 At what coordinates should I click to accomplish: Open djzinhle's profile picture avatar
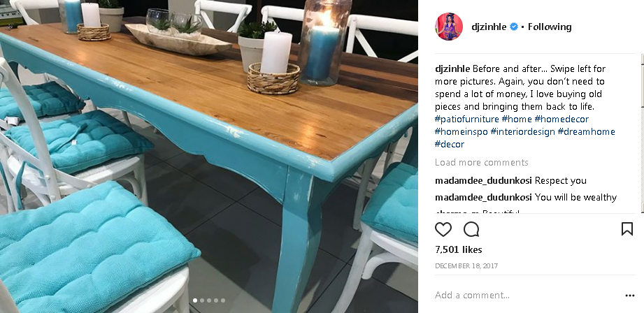click(449, 27)
